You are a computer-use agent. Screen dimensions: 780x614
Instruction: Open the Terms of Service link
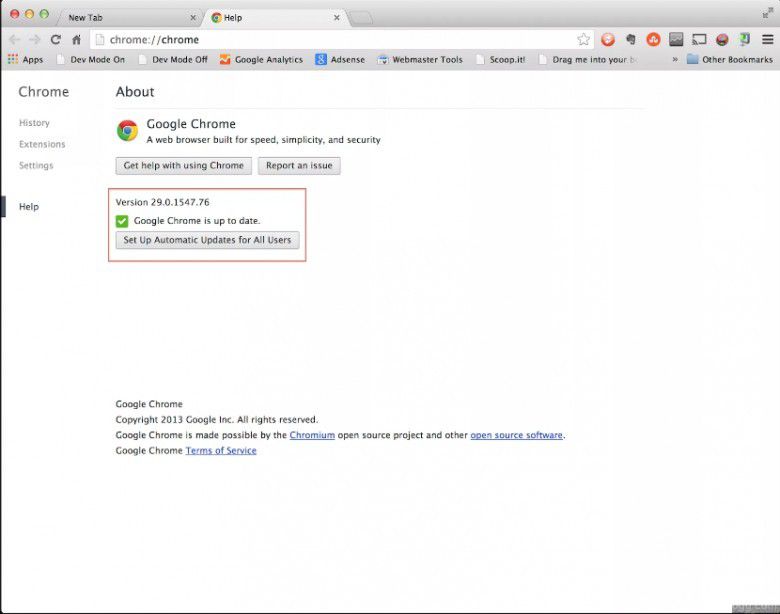coord(221,451)
